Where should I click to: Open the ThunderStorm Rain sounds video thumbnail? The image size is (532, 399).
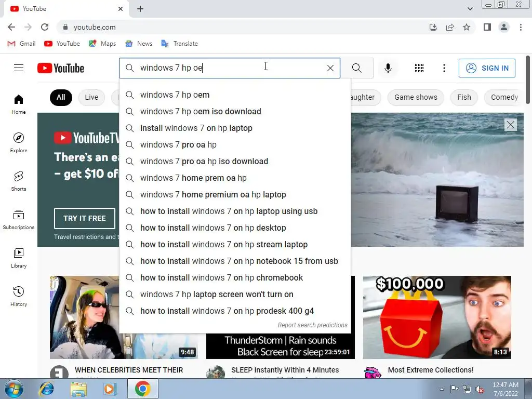click(280, 346)
